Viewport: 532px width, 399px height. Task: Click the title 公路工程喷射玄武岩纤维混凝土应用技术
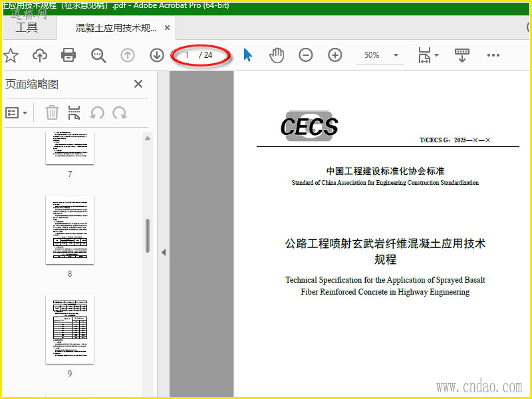pyautogui.click(x=385, y=243)
